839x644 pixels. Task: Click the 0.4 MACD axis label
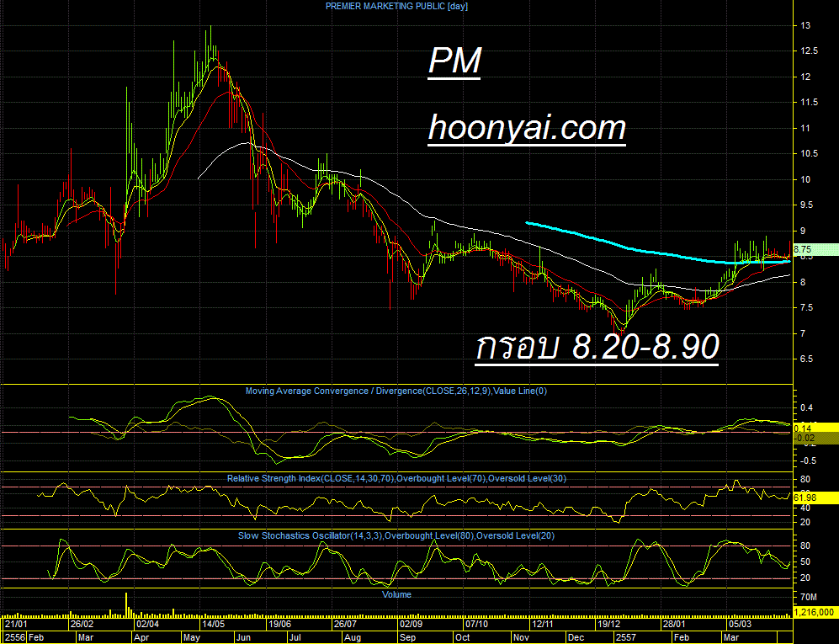tap(806, 408)
